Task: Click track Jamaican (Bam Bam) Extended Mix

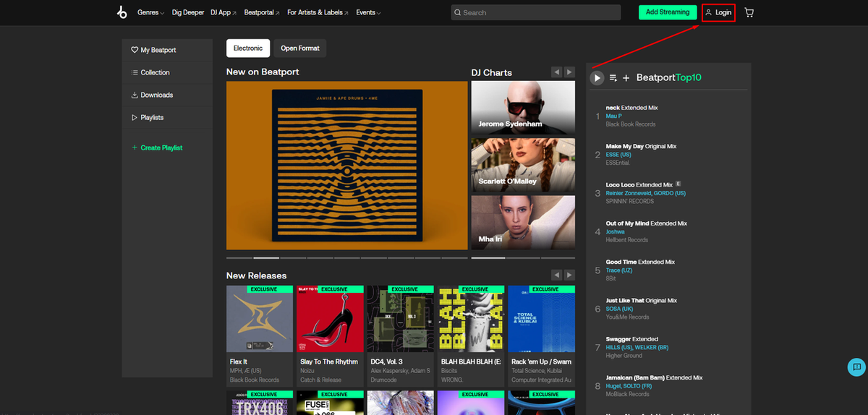Action: (x=654, y=377)
